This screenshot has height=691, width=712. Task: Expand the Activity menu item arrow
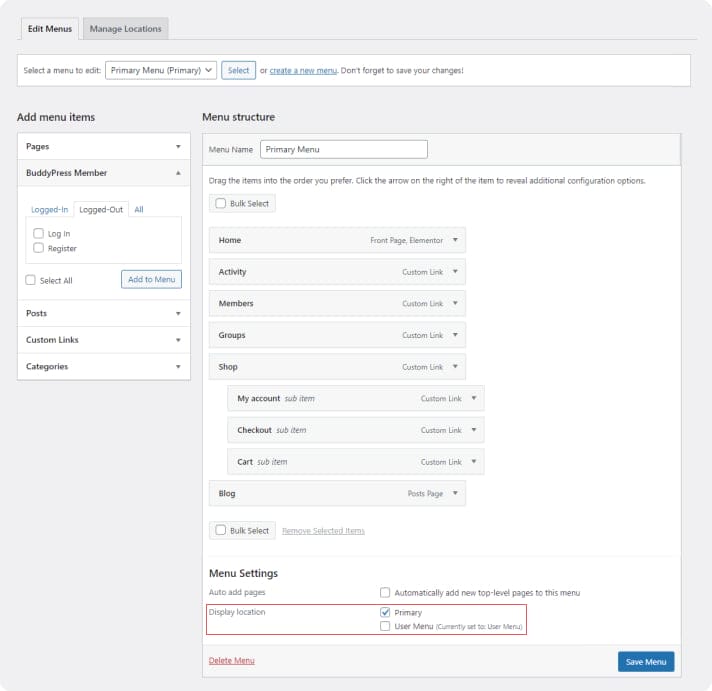point(455,272)
